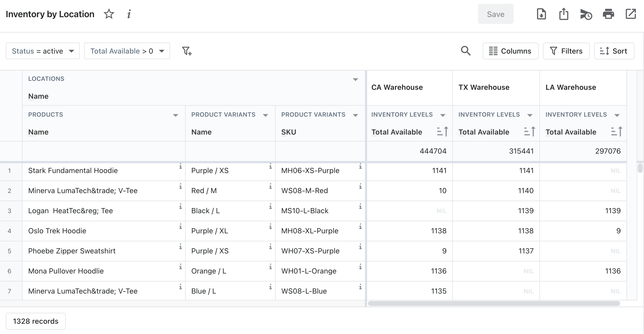This screenshot has width=644, height=334.
Task: Add a new filter with the filter-plus icon
Action: [186, 51]
